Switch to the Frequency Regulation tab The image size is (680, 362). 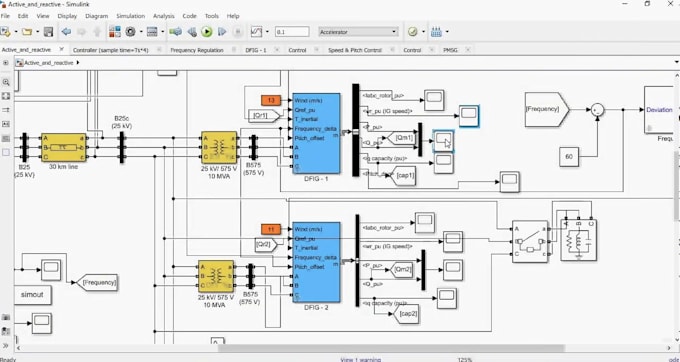pos(196,50)
